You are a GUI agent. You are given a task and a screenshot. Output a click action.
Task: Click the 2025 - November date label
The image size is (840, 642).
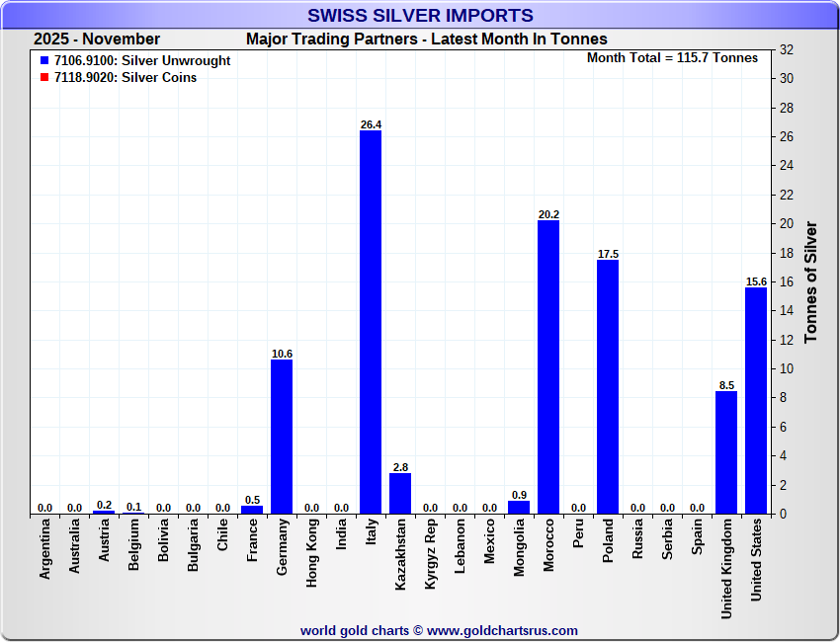[97, 40]
